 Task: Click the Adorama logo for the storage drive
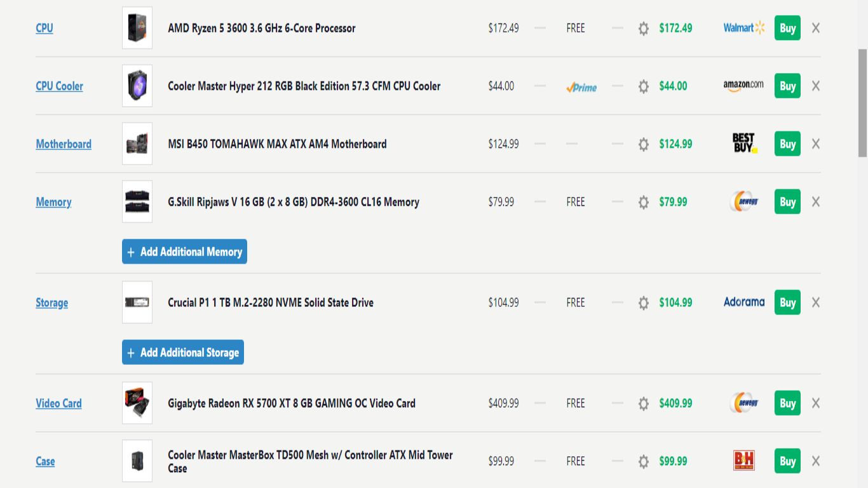[743, 302]
